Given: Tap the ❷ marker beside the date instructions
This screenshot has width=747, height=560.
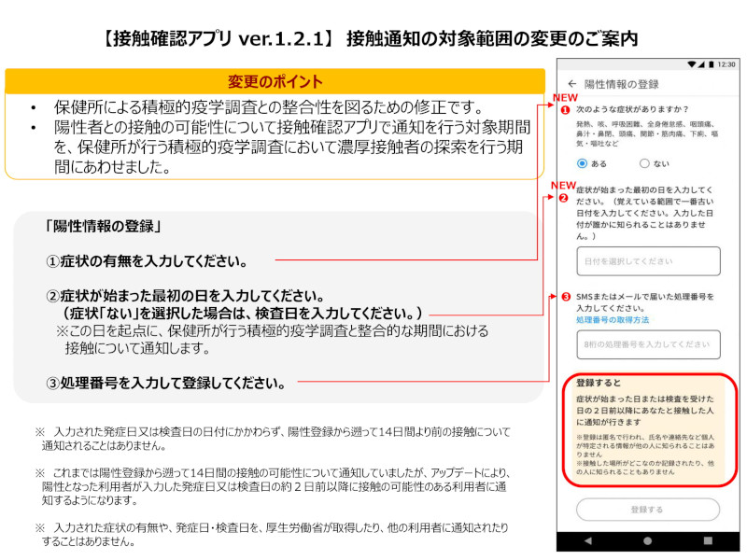Looking at the screenshot, I should click(x=562, y=198).
